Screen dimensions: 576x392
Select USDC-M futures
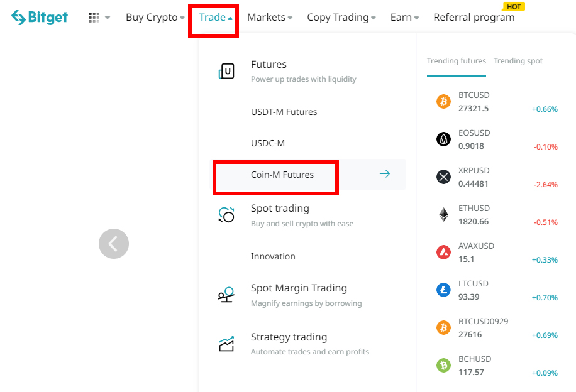(x=268, y=143)
